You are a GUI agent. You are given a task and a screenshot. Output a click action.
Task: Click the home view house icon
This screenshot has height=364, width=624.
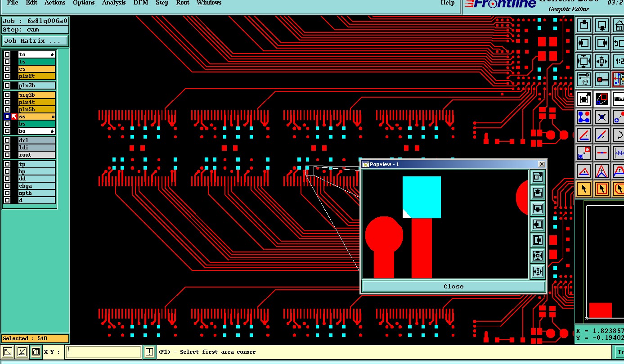(619, 25)
